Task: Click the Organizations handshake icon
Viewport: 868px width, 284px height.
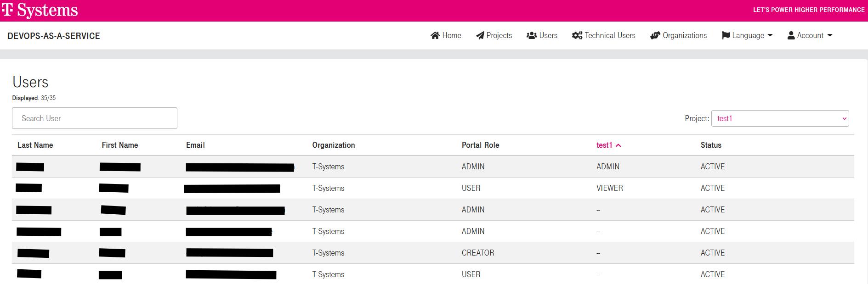Action: click(x=655, y=35)
